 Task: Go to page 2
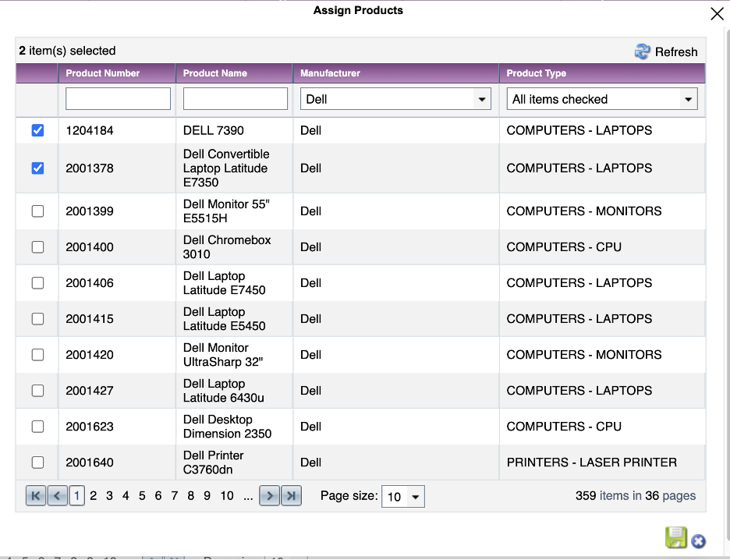tap(93, 496)
